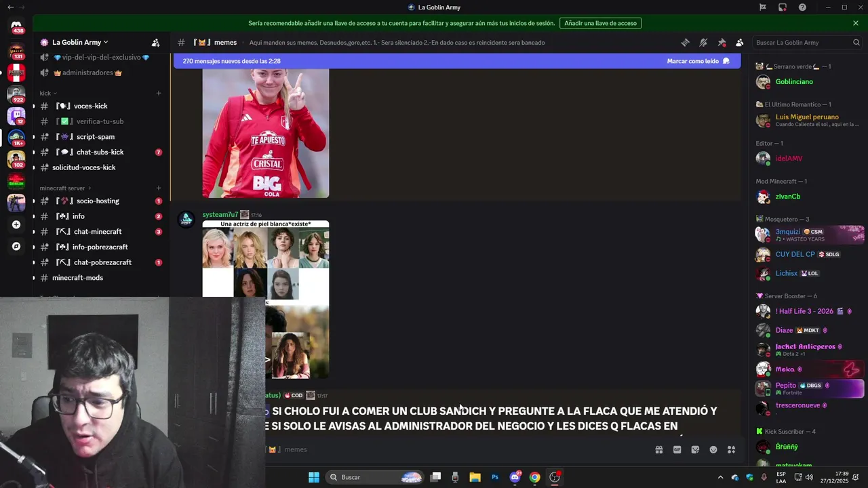Show hidden tray icons chevron
This screenshot has width=868, height=488.
[720, 477]
